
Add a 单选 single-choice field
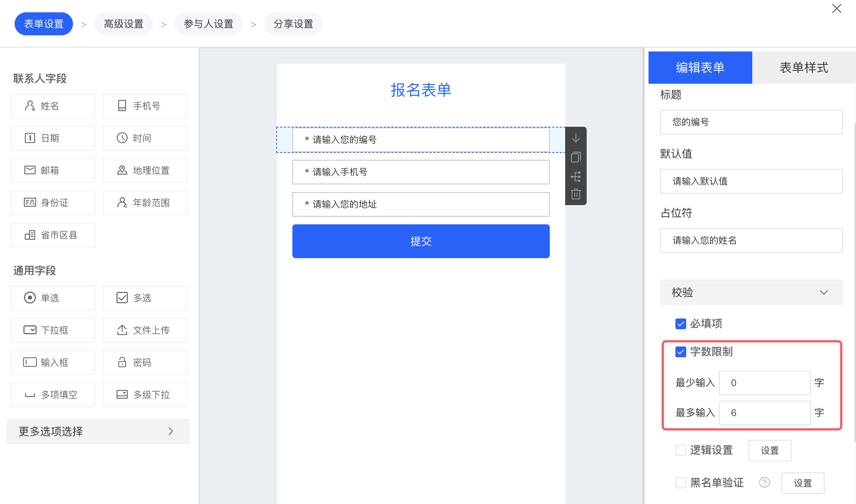[x=53, y=298]
